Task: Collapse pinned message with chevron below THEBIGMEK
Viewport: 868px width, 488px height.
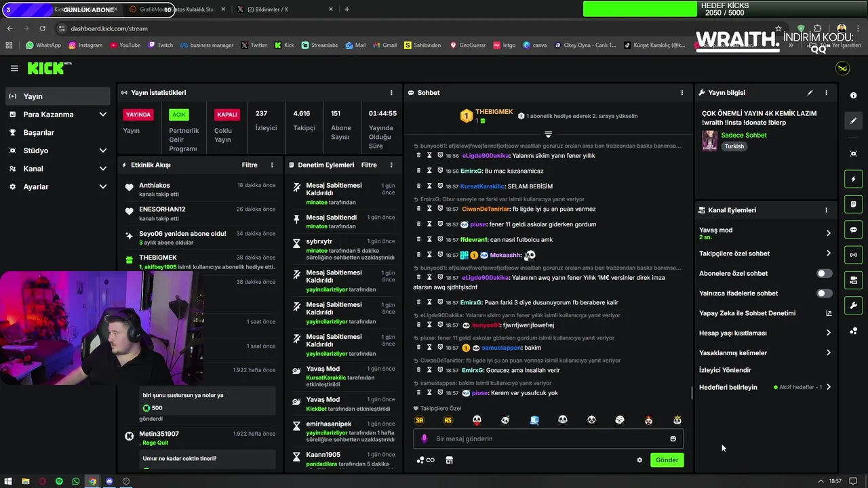Action: [548, 134]
